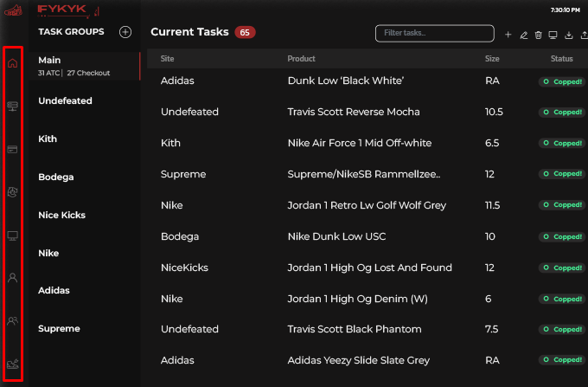588x387 pixels.
Task: Delete tasks with the trash icon
Action: (538, 35)
